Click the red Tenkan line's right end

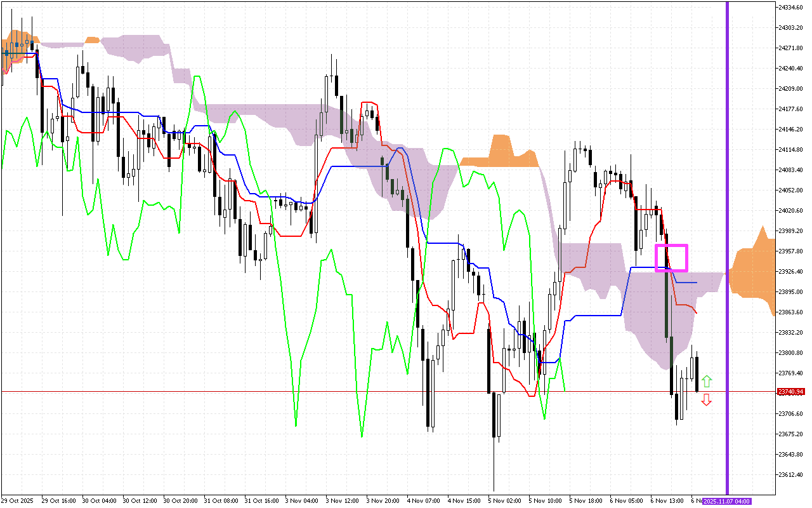coord(697,312)
